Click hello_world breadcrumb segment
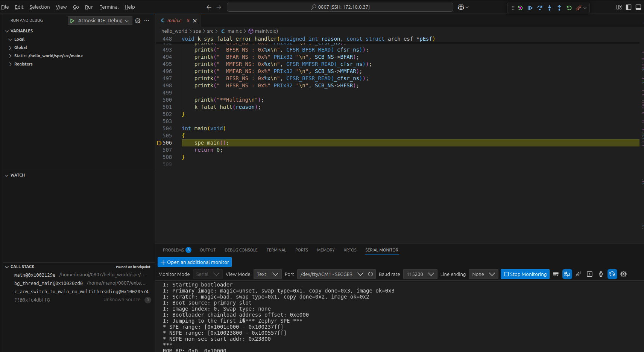 tap(174, 31)
